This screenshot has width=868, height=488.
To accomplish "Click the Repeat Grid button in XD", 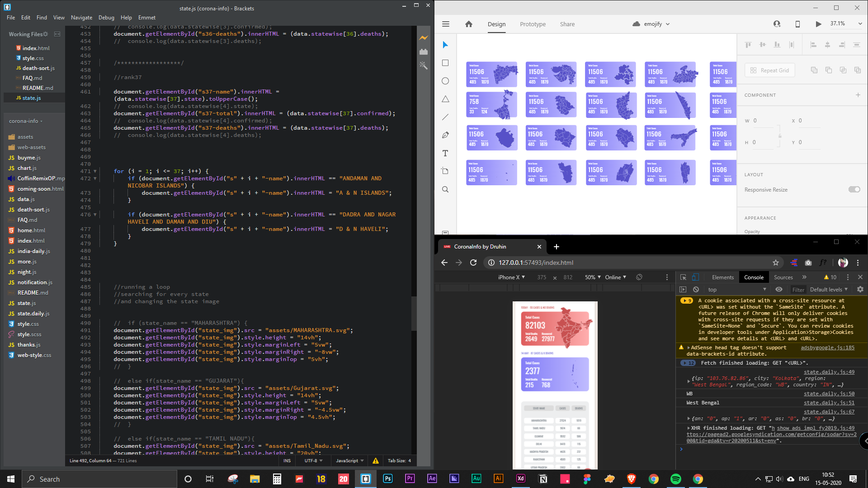I will click(770, 70).
